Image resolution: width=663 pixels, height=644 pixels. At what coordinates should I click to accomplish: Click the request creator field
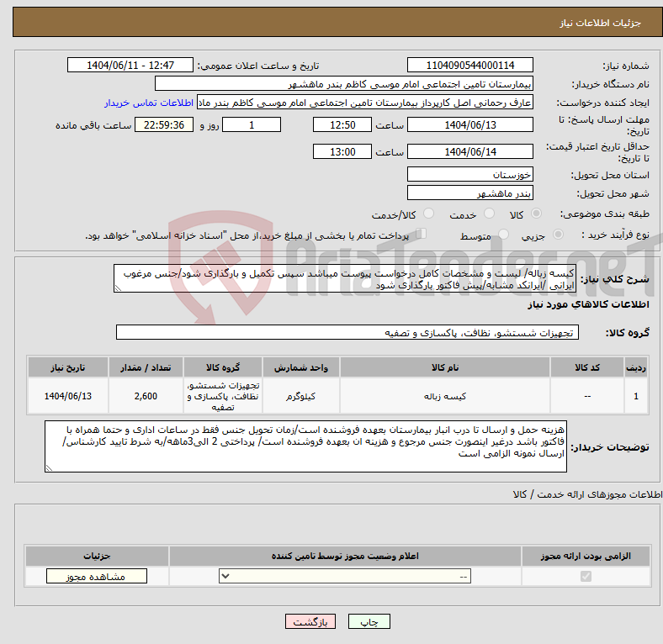(365, 103)
